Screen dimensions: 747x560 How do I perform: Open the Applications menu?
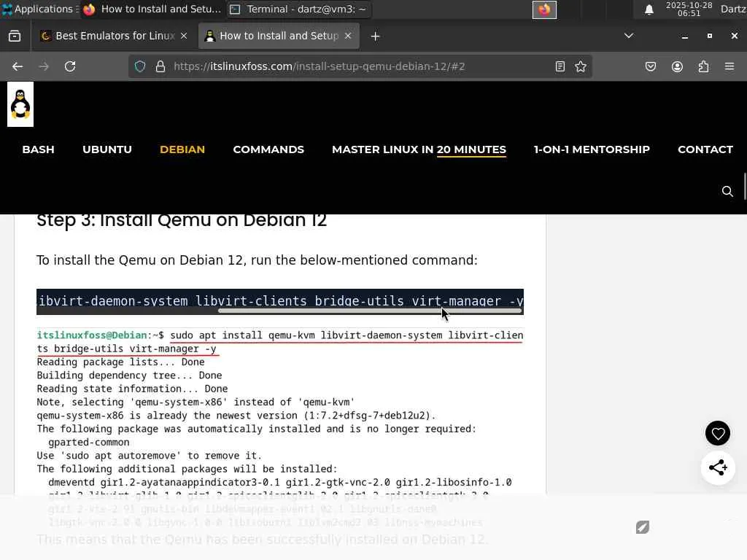[40, 9]
